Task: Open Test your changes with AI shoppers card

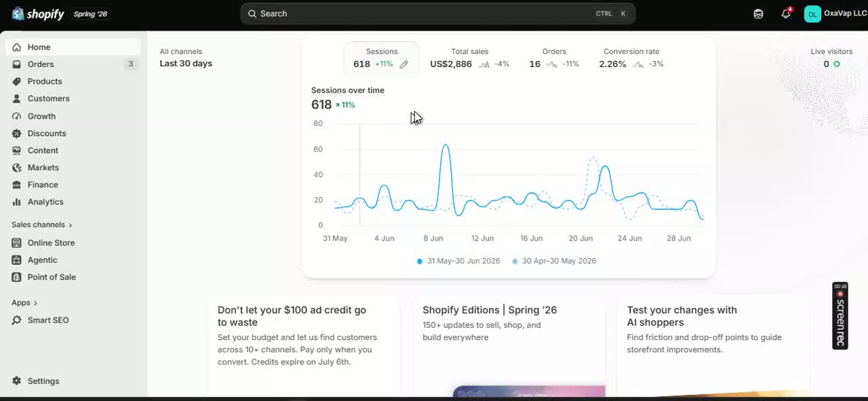Action: 713,345
